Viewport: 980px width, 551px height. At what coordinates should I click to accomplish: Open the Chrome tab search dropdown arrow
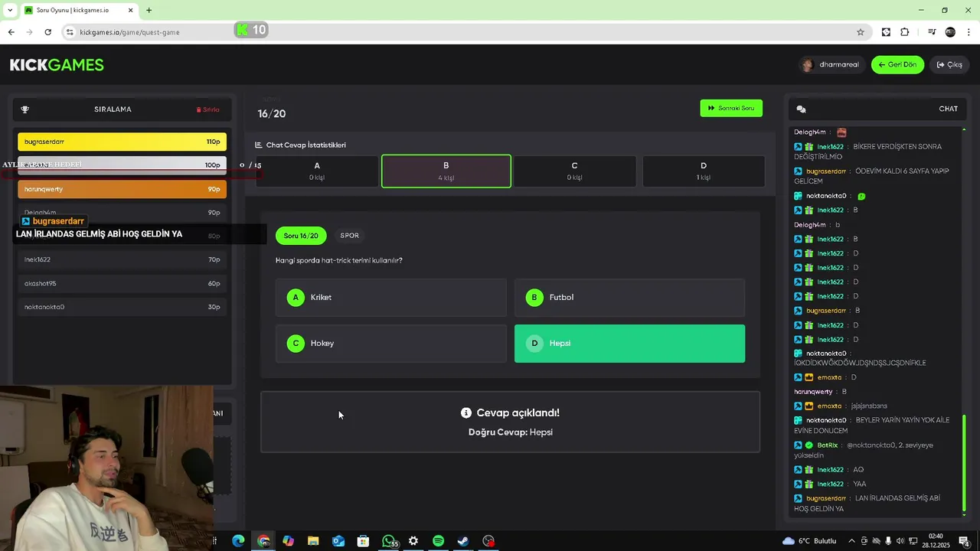(x=9, y=10)
